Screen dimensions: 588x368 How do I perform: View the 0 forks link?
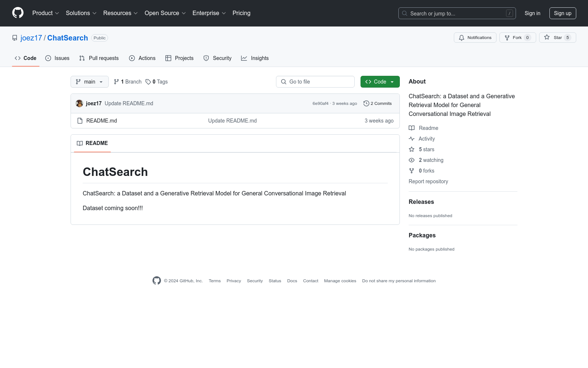coord(422,171)
